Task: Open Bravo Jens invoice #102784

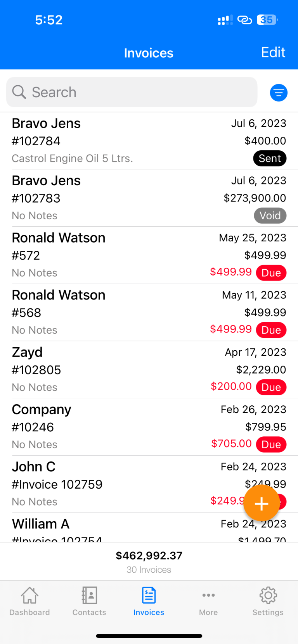Action: pos(116,141)
